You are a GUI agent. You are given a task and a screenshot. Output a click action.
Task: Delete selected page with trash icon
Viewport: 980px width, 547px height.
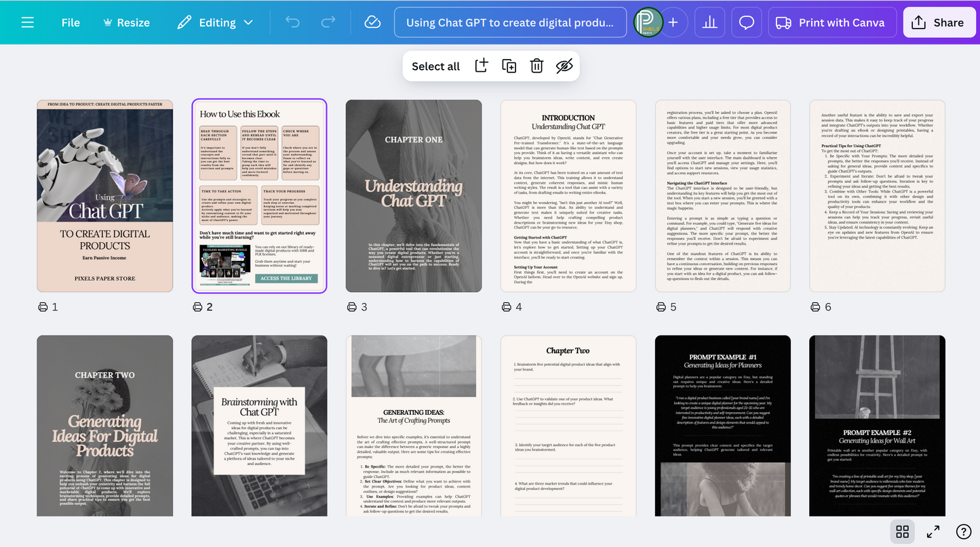pyautogui.click(x=536, y=66)
